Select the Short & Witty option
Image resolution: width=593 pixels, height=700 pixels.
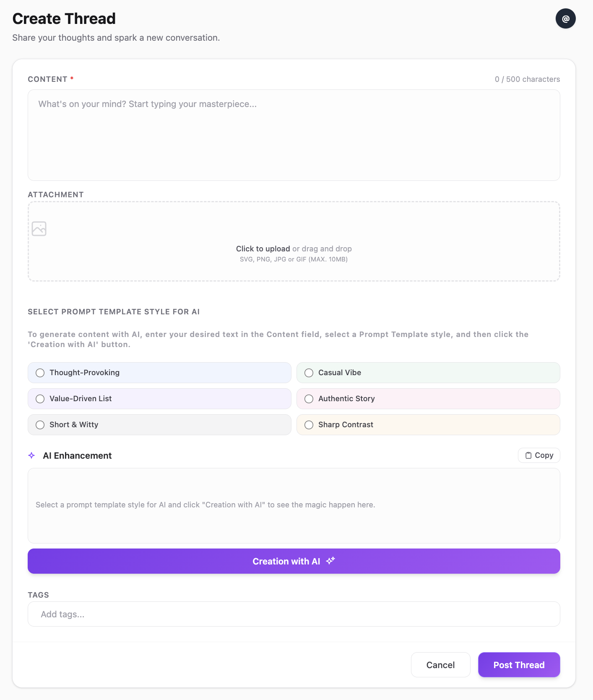click(40, 425)
